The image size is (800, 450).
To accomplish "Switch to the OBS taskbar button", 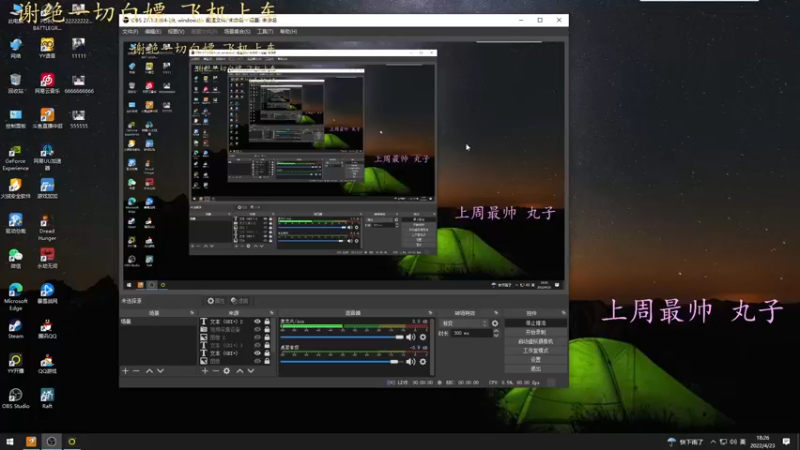I will tap(52, 442).
